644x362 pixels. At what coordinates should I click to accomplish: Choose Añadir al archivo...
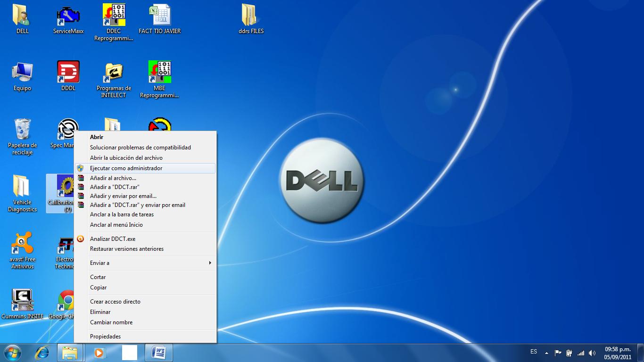pyautogui.click(x=145, y=178)
